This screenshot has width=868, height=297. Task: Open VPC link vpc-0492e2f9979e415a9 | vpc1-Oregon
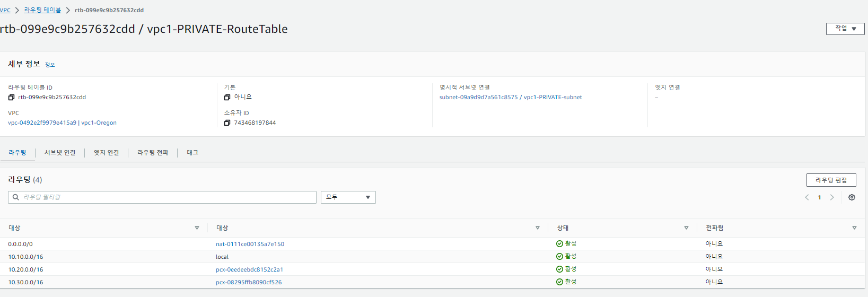point(62,123)
